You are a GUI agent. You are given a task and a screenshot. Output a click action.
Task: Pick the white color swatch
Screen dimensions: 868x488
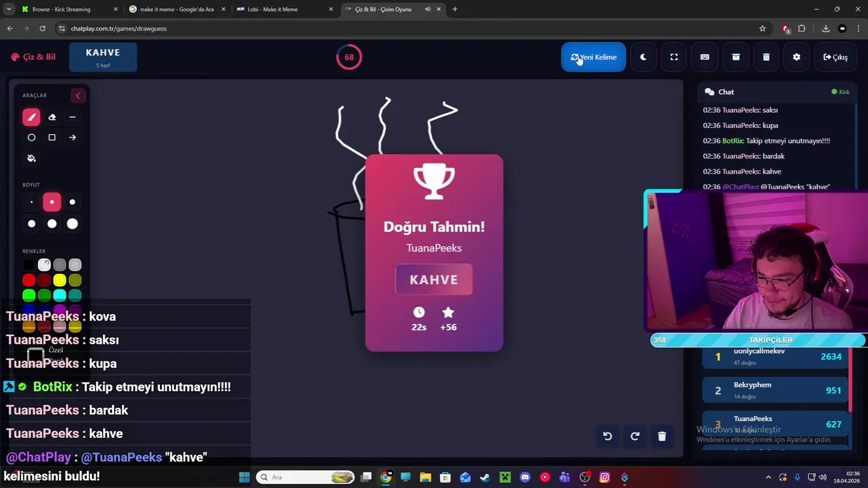coord(44,265)
